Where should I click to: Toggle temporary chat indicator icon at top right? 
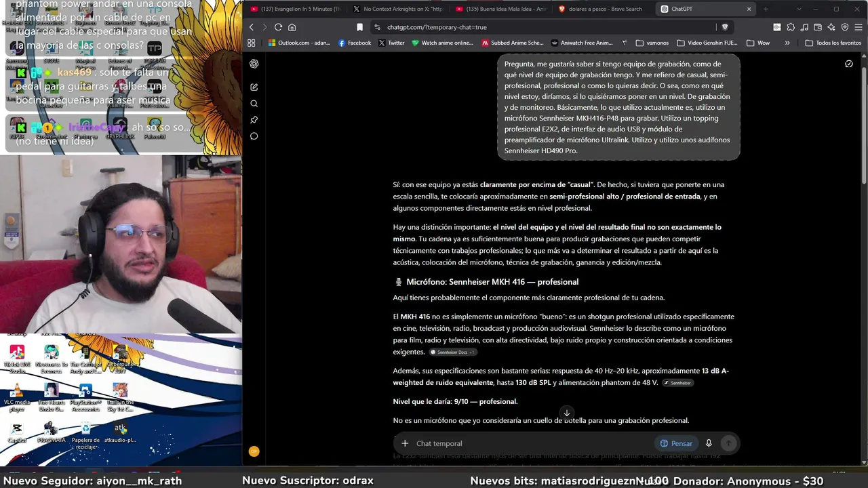coord(849,64)
